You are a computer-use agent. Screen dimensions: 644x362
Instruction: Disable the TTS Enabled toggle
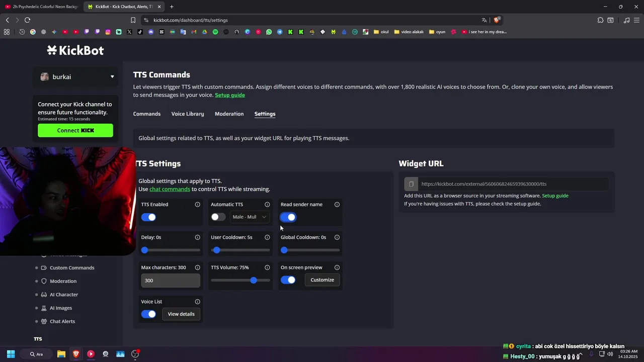[x=148, y=217]
